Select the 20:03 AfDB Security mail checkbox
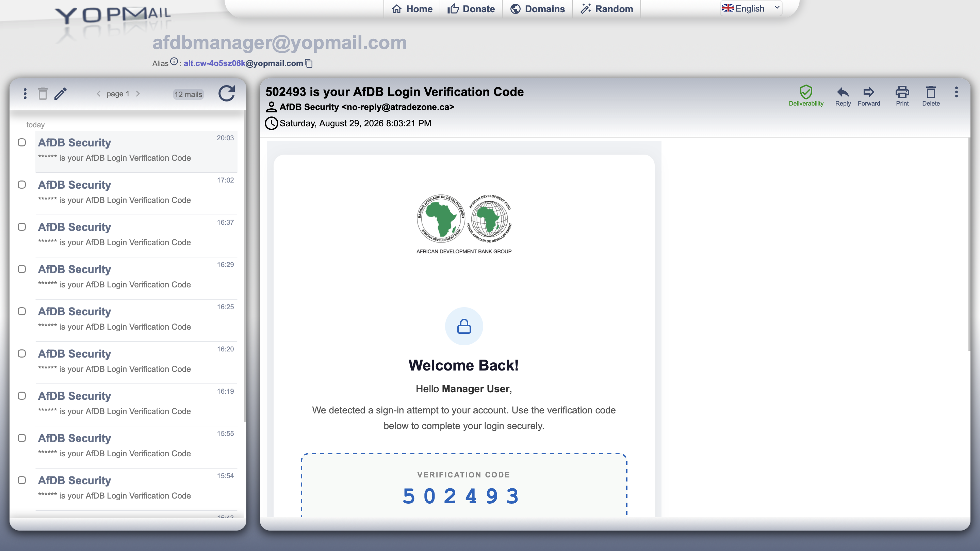 (x=22, y=142)
